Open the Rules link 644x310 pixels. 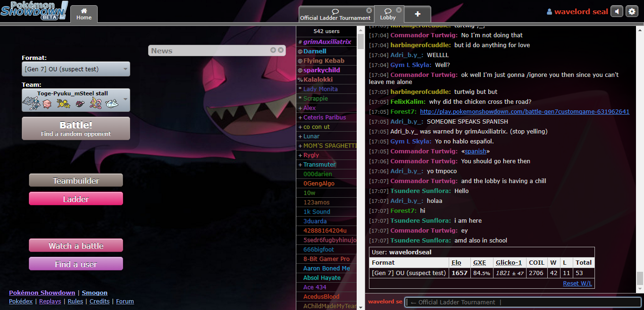75,301
